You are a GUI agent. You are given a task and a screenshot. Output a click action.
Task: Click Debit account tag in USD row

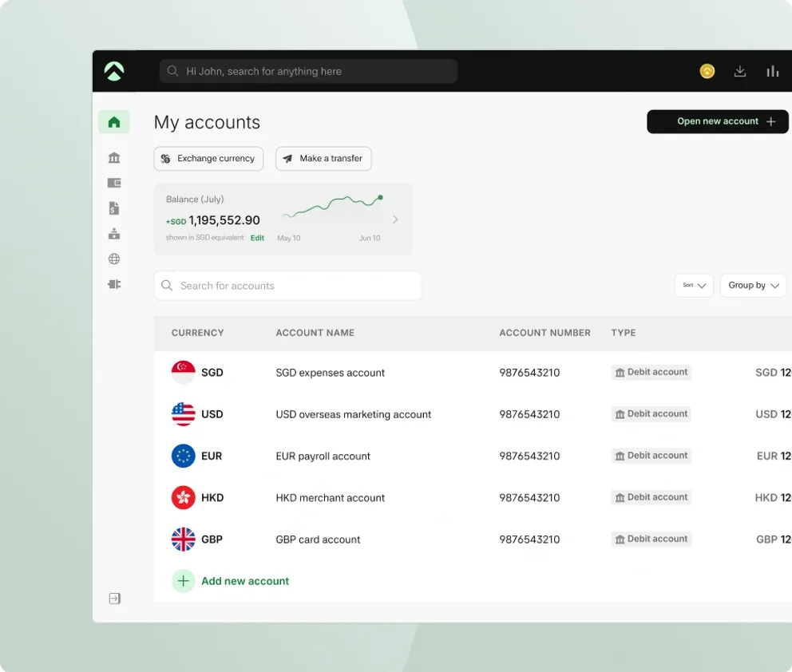pos(651,414)
